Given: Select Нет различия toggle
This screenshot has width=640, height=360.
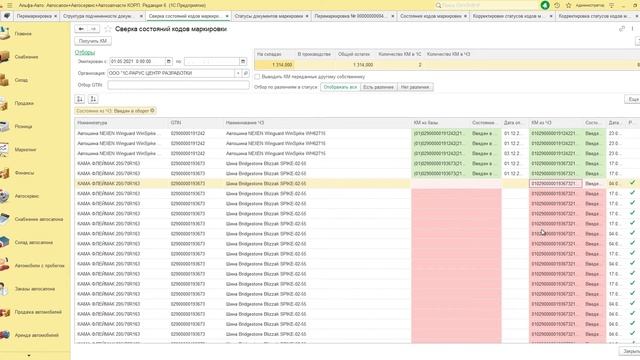Looking at the screenshot, I should tap(415, 87).
